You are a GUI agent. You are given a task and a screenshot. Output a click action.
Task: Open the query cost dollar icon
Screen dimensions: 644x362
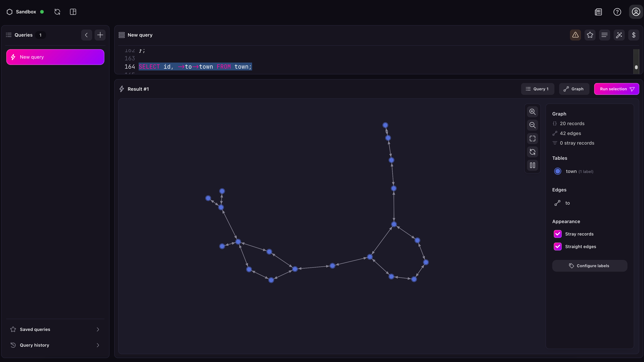tap(634, 35)
